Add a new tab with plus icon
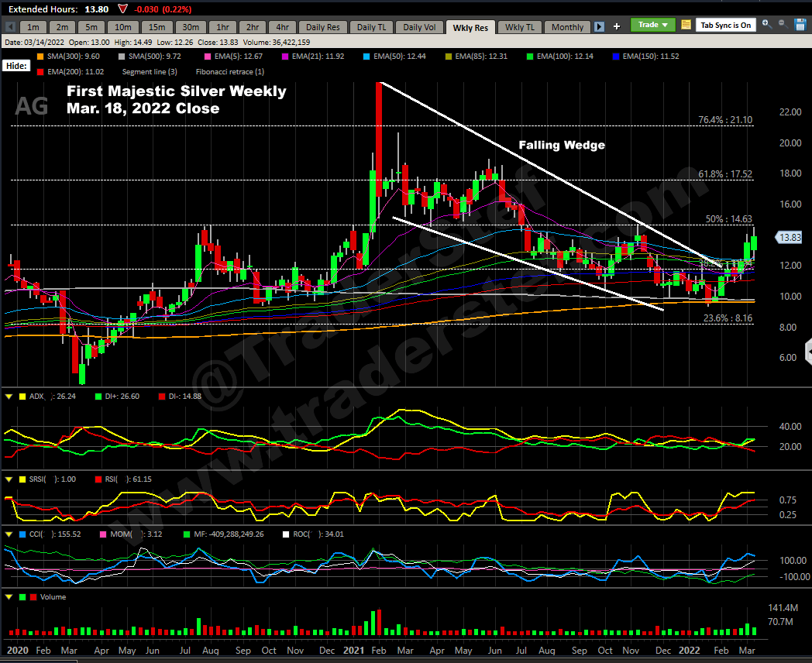Screen dimensions: 812x663 tap(617, 27)
